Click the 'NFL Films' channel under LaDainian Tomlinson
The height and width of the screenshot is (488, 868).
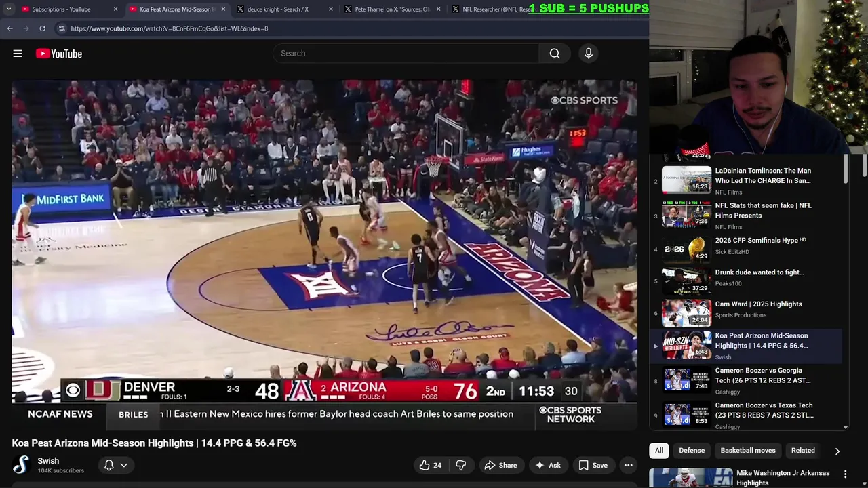click(x=728, y=192)
